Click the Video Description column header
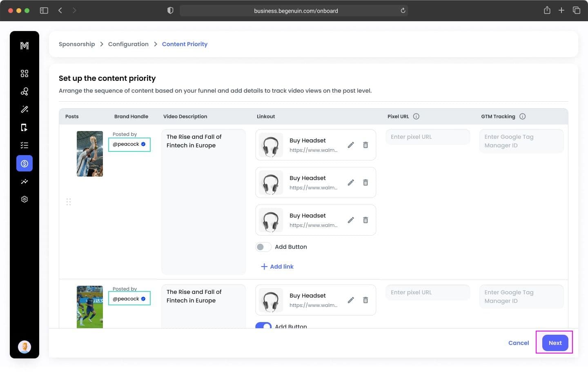The height and width of the screenshot is (378, 588). 185,116
